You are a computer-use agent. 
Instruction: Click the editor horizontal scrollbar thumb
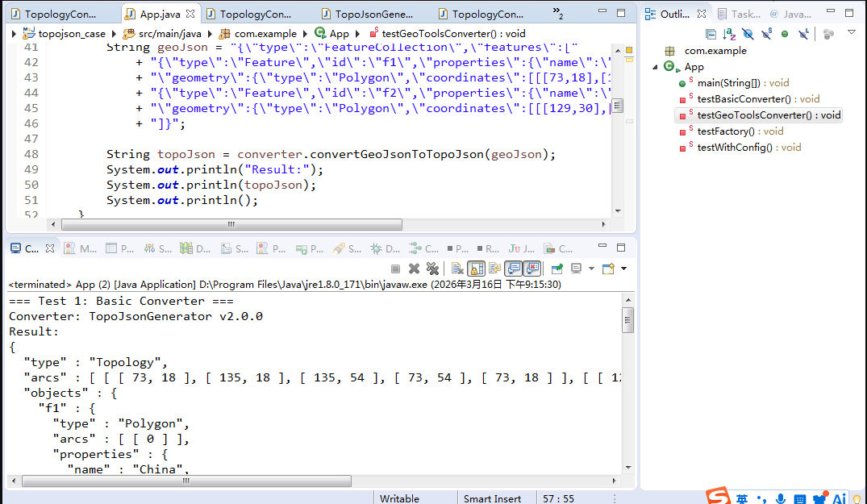231,224
